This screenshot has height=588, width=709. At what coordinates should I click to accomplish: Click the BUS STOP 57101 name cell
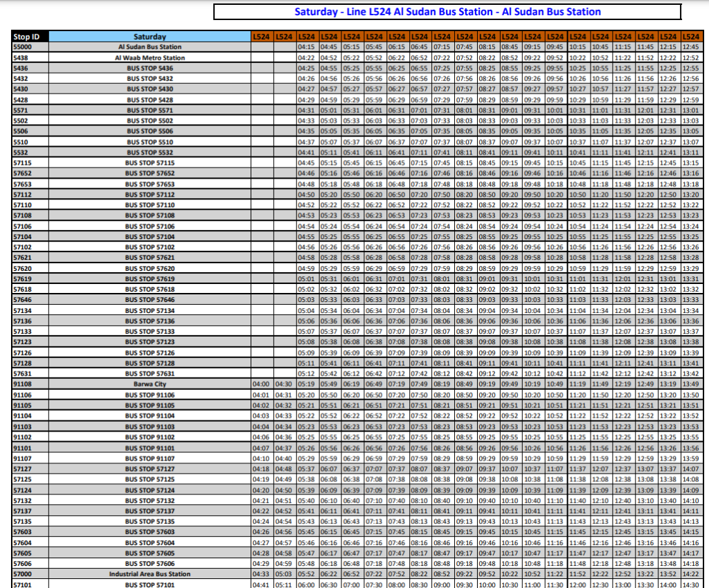pyautogui.click(x=150, y=585)
